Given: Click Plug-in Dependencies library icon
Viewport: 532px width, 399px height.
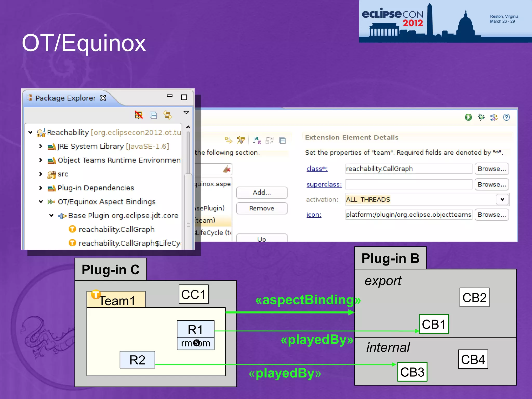Looking at the screenshot, I should tap(52, 188).
